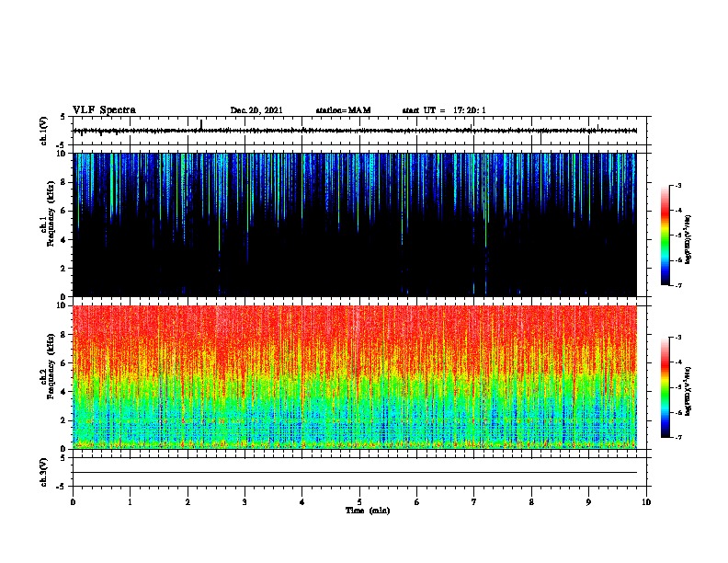Click the "ch.1(V)" axis label
This screenshot has width=728, height=563.
tap(44, 131)
